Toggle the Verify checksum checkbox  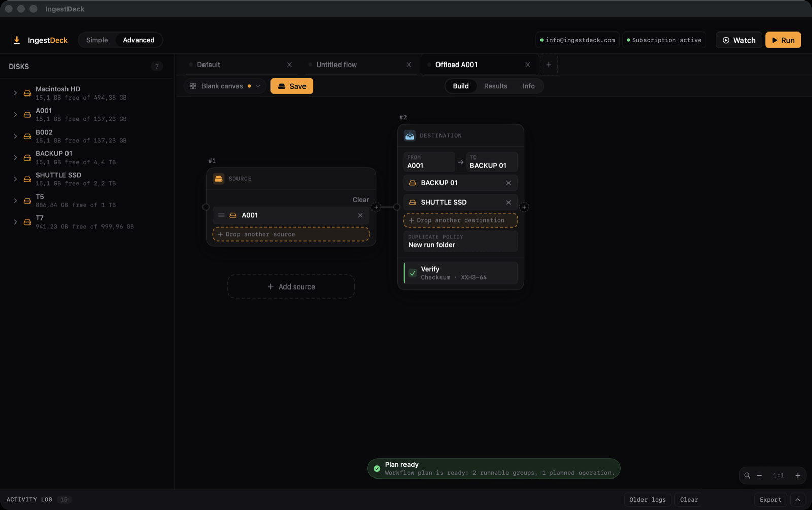pyautogui.click(x=413, y=273)
